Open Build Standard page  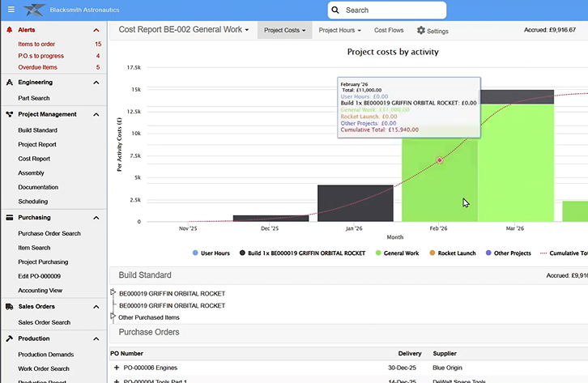(x=37, y=130)
